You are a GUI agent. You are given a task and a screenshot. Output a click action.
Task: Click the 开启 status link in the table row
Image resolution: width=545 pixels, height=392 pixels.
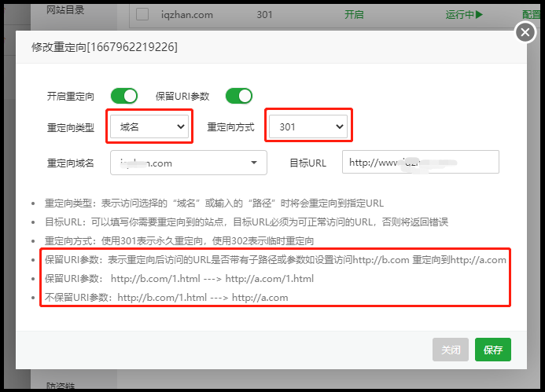(354, 14)
